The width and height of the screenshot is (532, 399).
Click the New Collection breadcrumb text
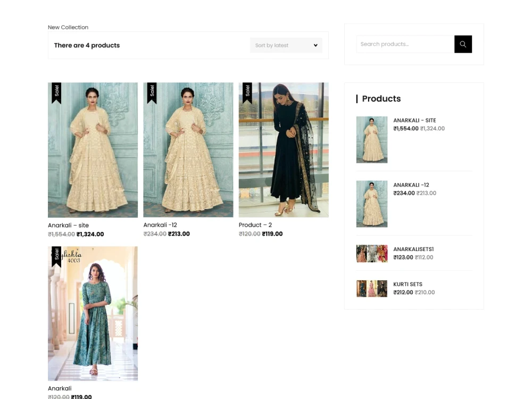68,27
